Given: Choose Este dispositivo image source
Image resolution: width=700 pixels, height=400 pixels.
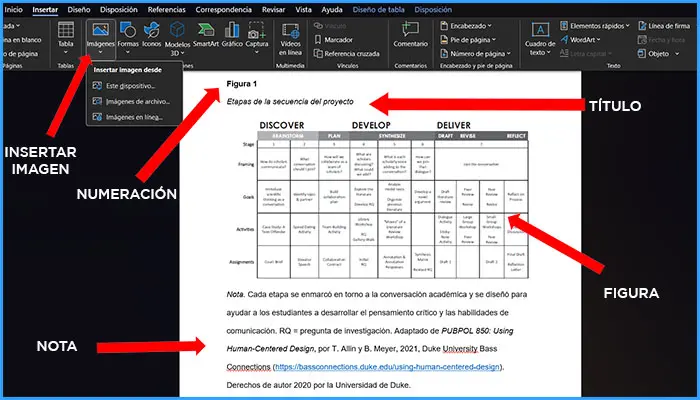Looking at the screenshot, I should tap(124, 86).
